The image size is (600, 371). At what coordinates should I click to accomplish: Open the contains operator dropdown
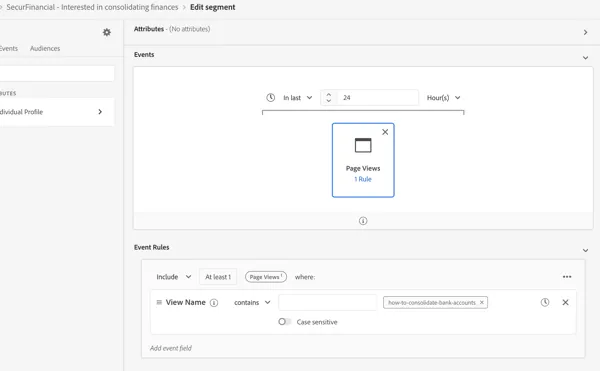point(252,302)
